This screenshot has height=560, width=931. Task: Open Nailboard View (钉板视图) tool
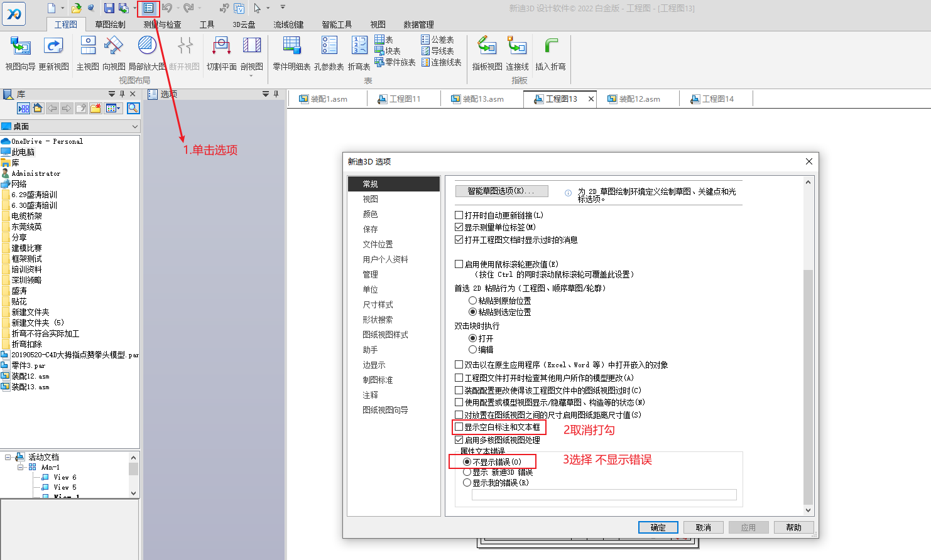(487, 53)
